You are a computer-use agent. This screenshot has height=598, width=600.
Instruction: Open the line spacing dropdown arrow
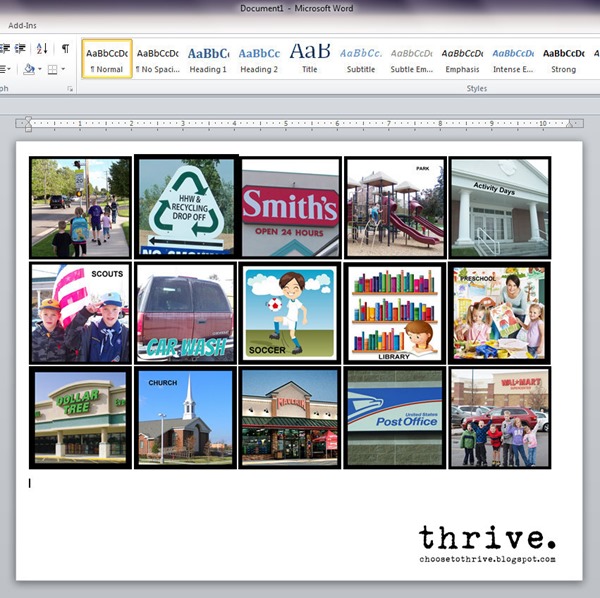point(9,69)
